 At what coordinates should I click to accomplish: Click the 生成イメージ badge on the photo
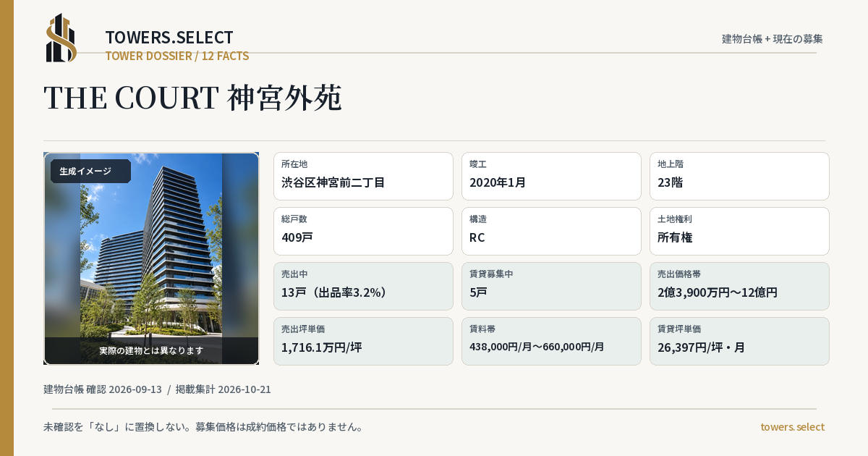tap(90, 172)
